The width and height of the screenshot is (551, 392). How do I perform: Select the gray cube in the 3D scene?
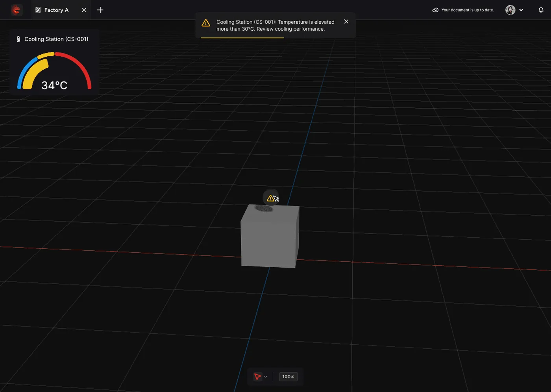pyautogui.click(x=270, y=236)
